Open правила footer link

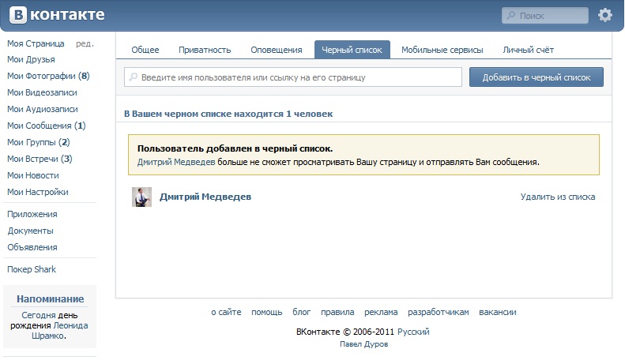click(x=337, y=312)
